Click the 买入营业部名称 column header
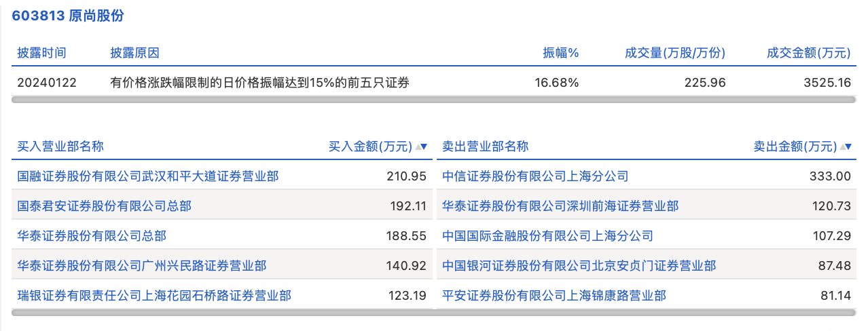Viewport: 868px width, 331px height. pyautogui.click(x=60, y=147)
